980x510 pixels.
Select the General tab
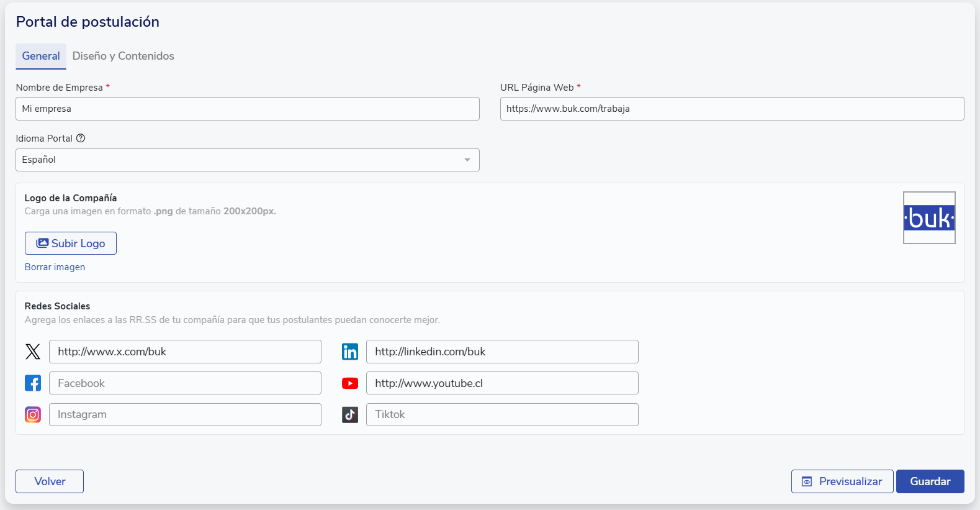[x=41, y=56]
